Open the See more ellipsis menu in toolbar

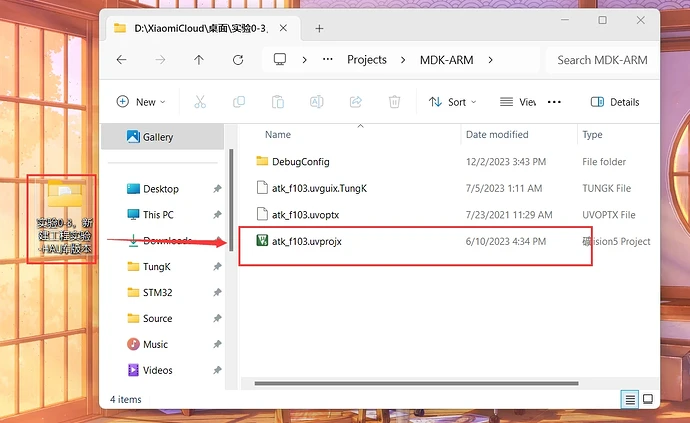[x=554, y=102]
